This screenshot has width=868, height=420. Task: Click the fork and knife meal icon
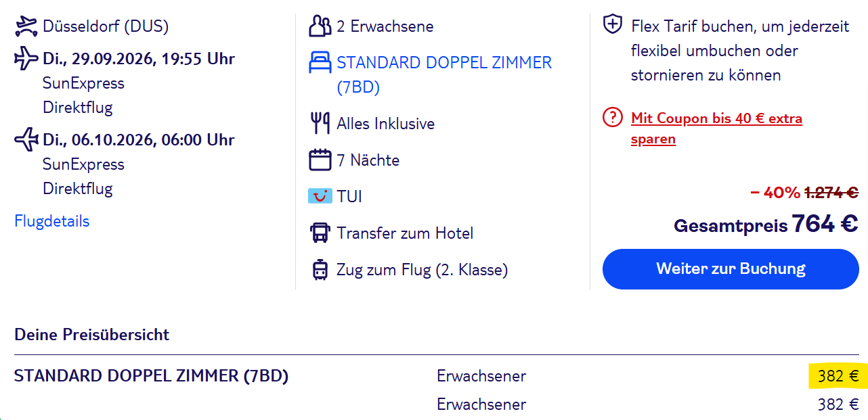click(x=320, y=124)
